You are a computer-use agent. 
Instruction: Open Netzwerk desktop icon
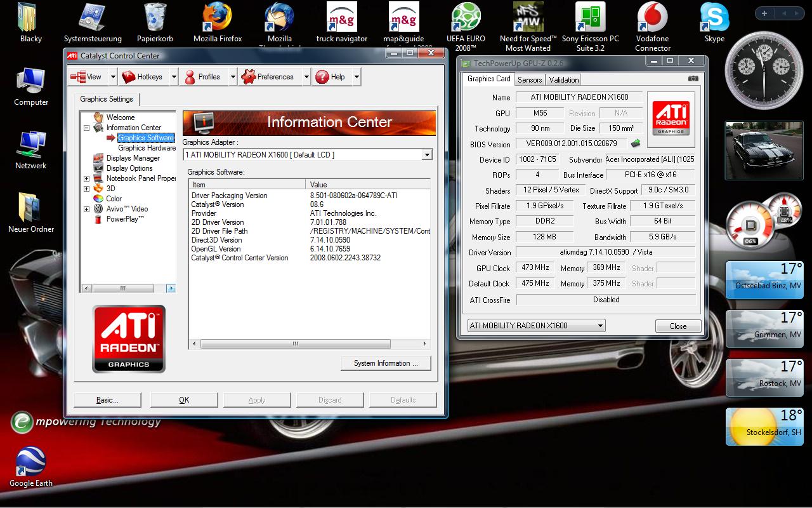31,150
